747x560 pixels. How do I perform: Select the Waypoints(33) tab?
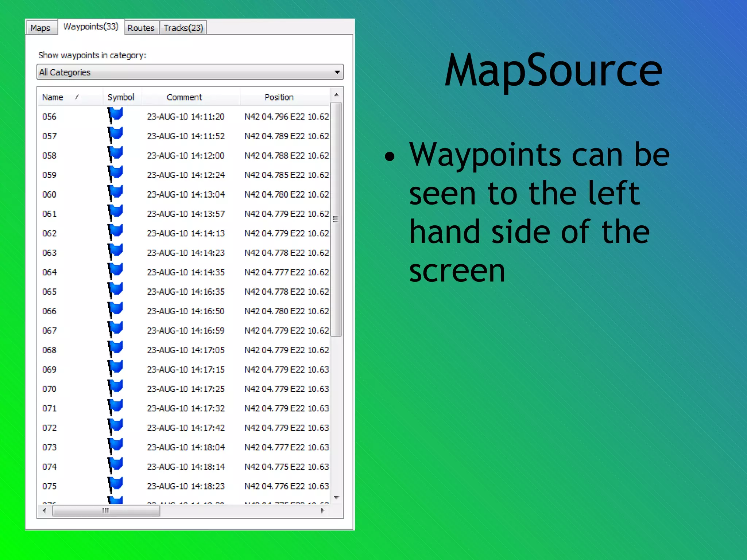click(91, 27)
